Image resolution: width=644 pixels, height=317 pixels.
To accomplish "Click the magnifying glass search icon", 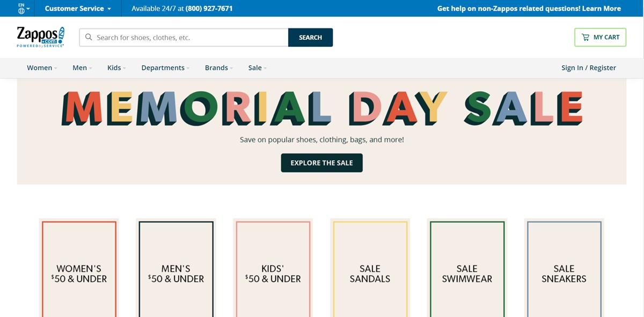I will click(89, 38).
